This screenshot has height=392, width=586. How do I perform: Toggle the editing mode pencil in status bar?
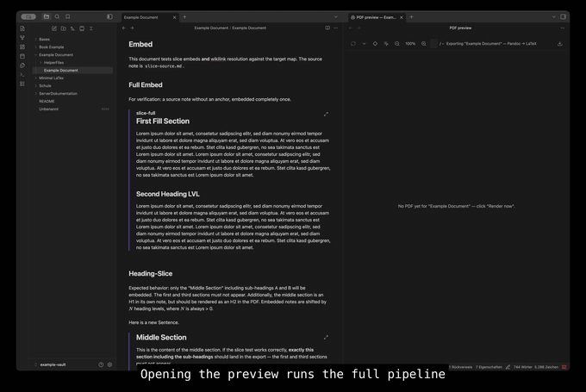(x=508, y=367)
